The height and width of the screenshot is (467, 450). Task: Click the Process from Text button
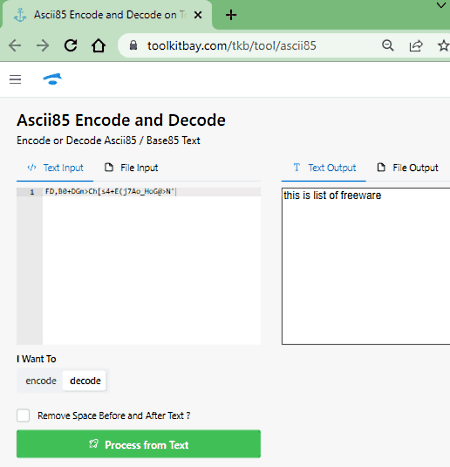(x=139, y=444)
